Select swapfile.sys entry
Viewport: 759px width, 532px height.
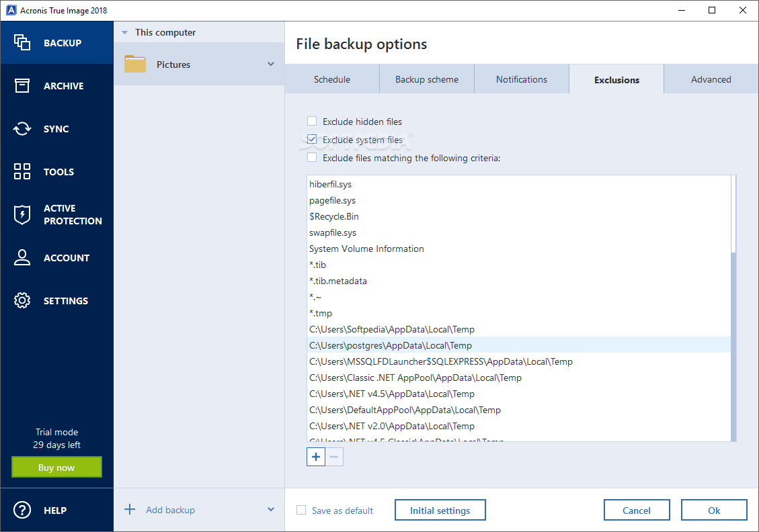click(x=518, y=232)
